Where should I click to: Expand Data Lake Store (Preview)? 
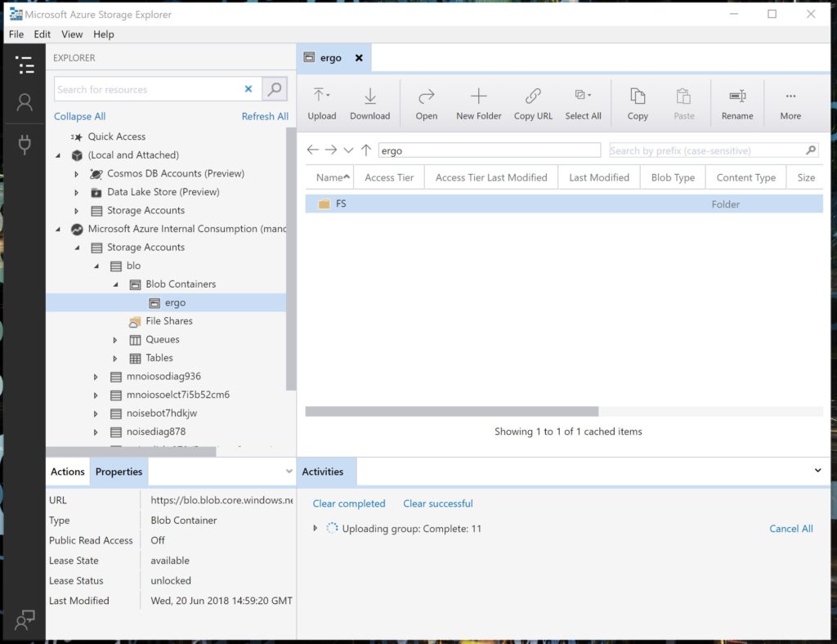coord(76,193)
